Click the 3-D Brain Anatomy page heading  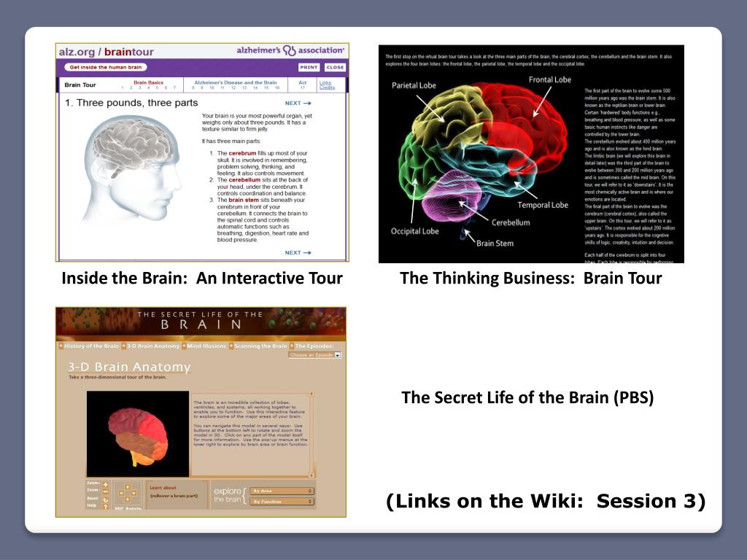click(129, 367)
